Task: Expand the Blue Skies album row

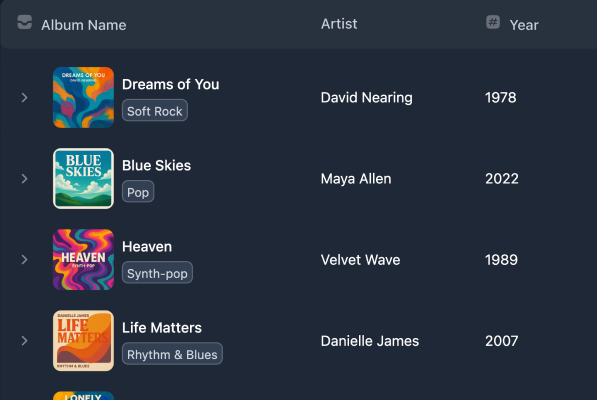Action: [x=25, y=179]
